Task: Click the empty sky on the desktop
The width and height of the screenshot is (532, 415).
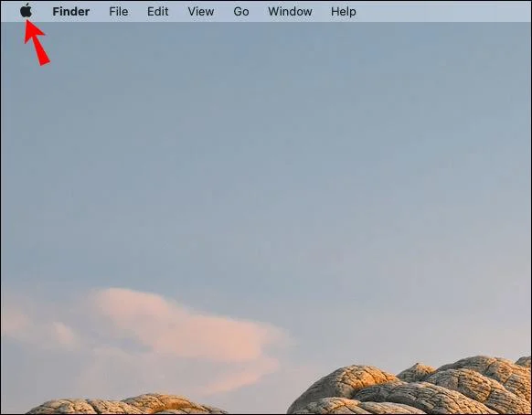Action: click(266, 135)
